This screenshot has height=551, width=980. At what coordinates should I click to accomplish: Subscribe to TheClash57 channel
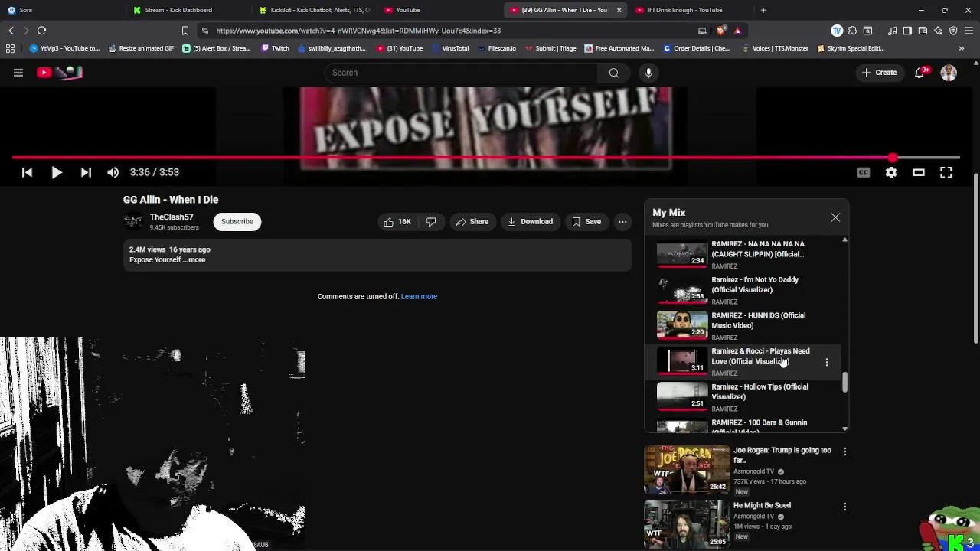coord(237,222)
